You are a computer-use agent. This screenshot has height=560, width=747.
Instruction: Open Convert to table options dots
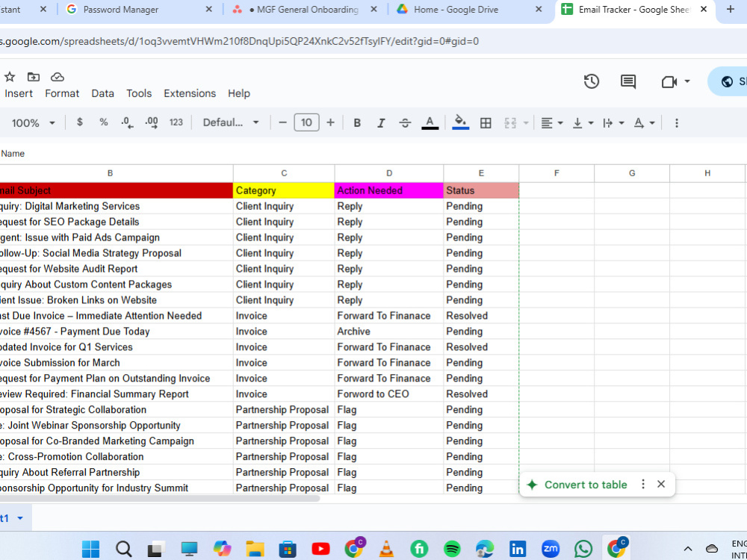tap(643, 485)
